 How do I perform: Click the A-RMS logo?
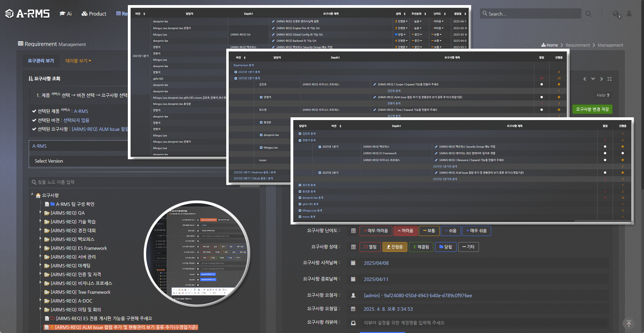28,14
